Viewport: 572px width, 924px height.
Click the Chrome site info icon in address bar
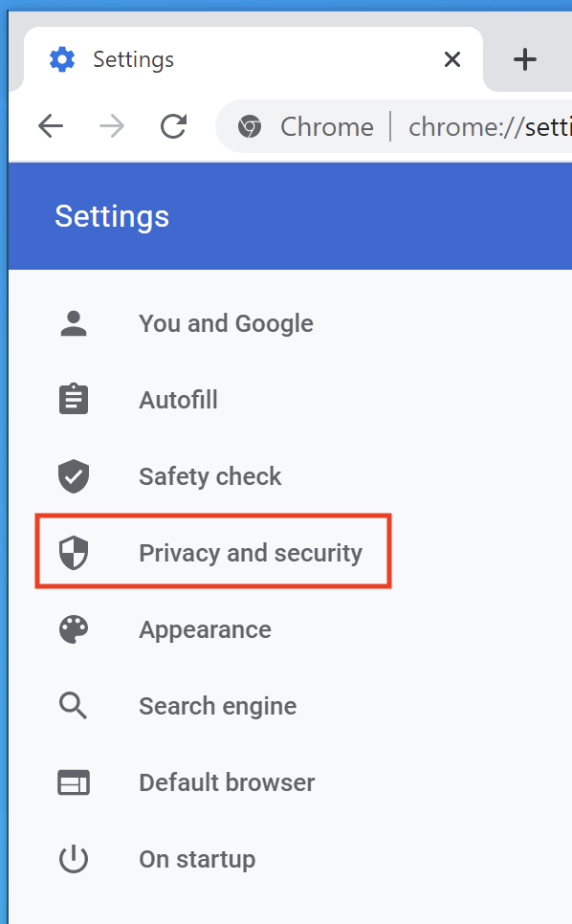[x=250, y=126]
